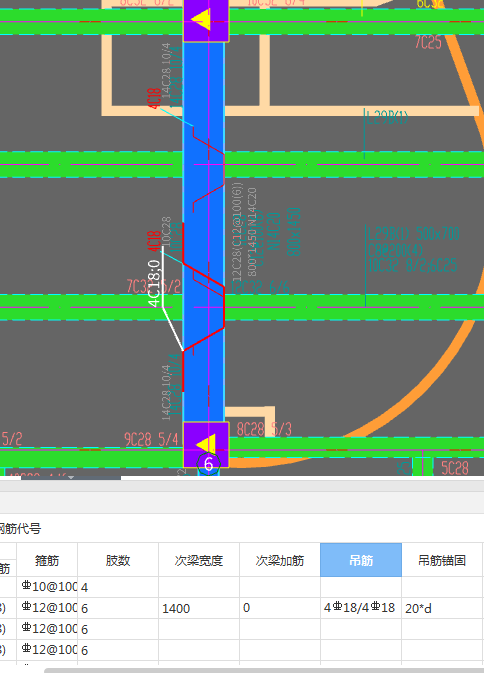
Task: Select the 7C25 rebar label
Action: coord(428,42)
